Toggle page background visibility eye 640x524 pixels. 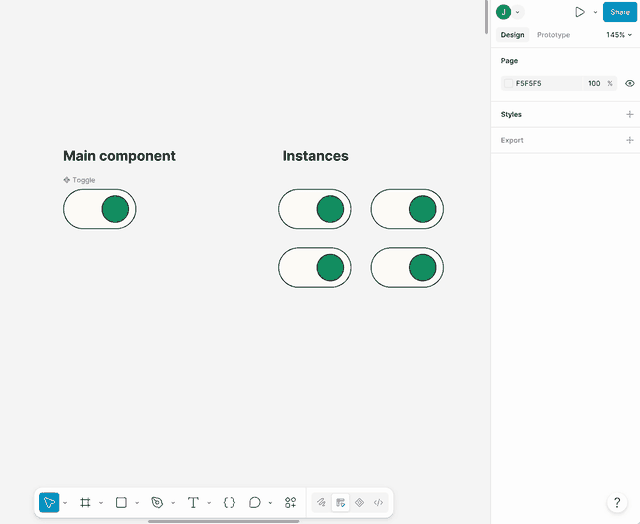click(x=630, y=83)
